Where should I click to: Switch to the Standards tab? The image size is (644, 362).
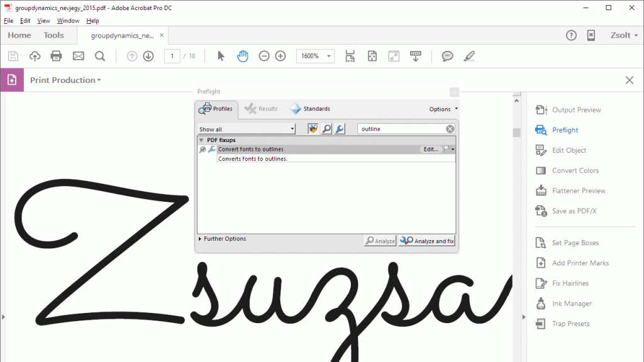coord(310,109)
